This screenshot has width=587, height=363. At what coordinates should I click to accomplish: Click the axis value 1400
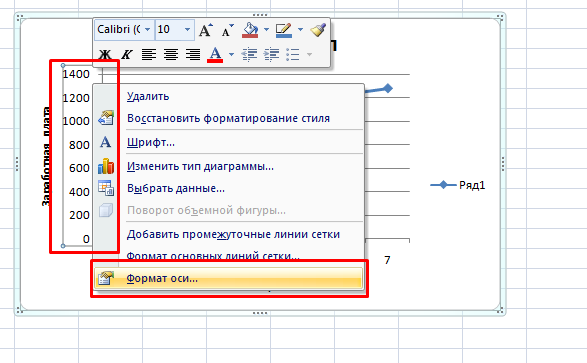tap(76, 74)
